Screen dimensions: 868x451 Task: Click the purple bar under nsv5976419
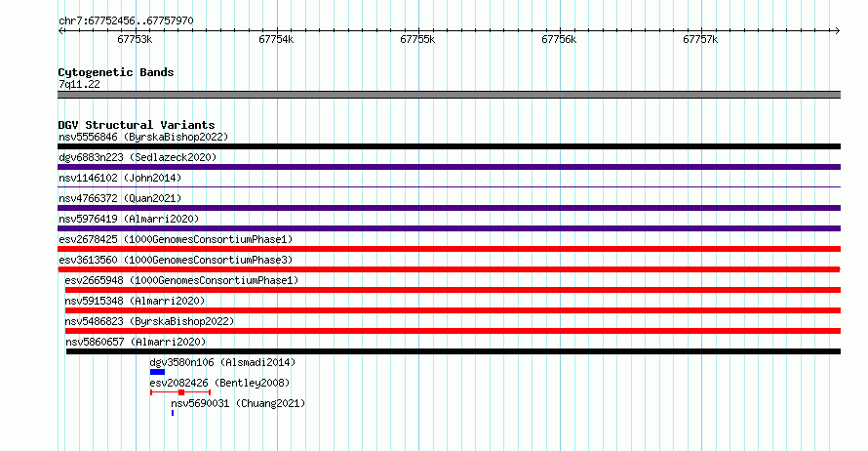coord(449,228)
